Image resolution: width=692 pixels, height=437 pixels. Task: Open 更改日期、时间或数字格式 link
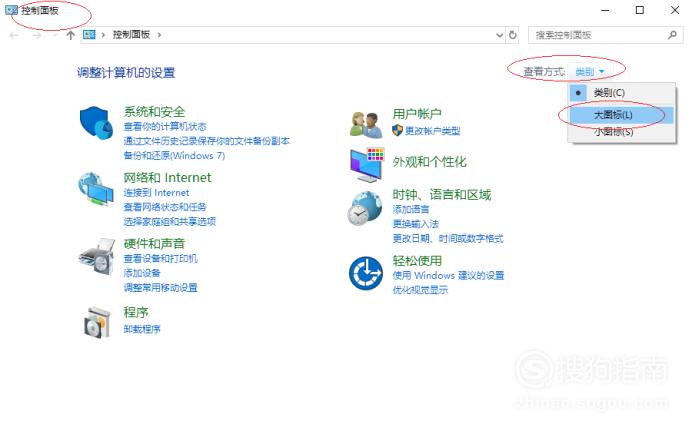(x=448, y=238)
